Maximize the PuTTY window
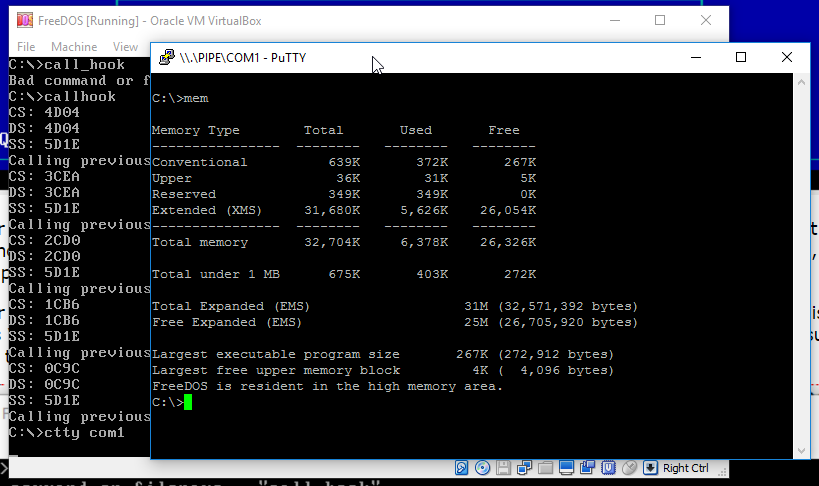This screenshot has width=819, height=486. click(x=741, y=58)
